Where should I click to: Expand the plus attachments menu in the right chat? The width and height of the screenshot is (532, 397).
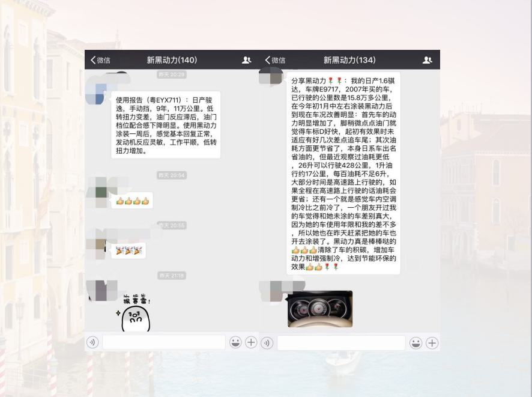432,343
